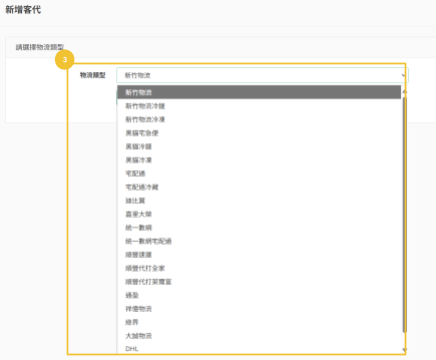Select 新竹物流冷藏 from the list
The width and height of the screenshot is (436, 360).
pyautogui.click(x=259, y=106)
